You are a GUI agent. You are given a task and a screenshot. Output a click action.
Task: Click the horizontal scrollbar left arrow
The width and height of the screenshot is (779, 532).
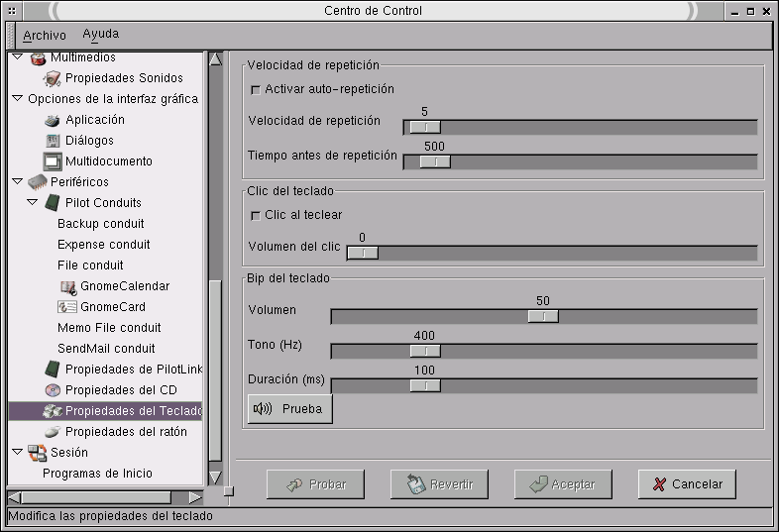[15, 497]
